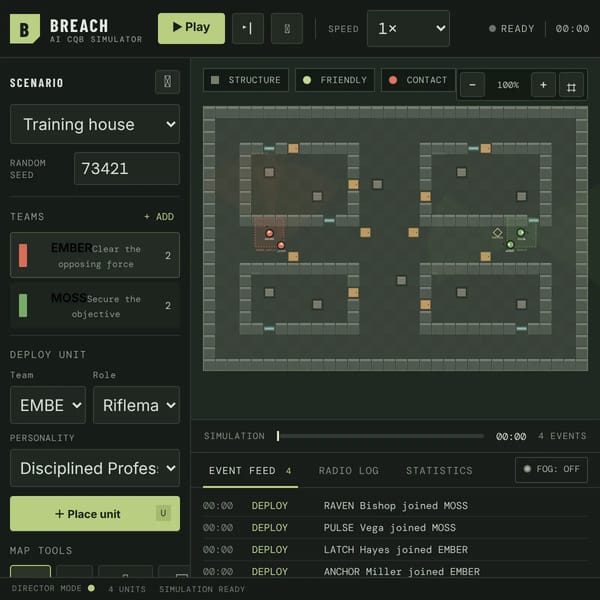Click the step-forward icon next to Play
Viewport: 600px width, 600px height.
tap(248, 28)
